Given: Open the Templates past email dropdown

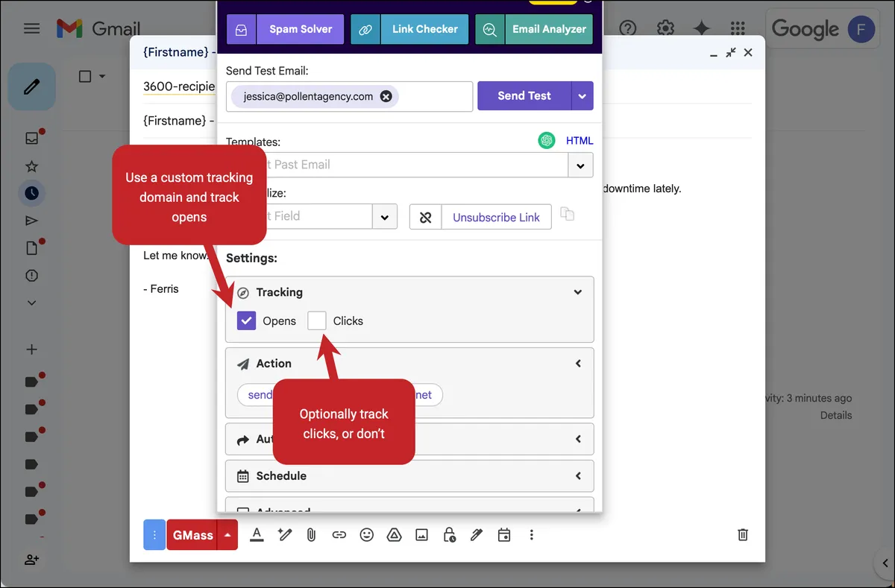Looking at the screenshot, I should (x=580, y=165).
